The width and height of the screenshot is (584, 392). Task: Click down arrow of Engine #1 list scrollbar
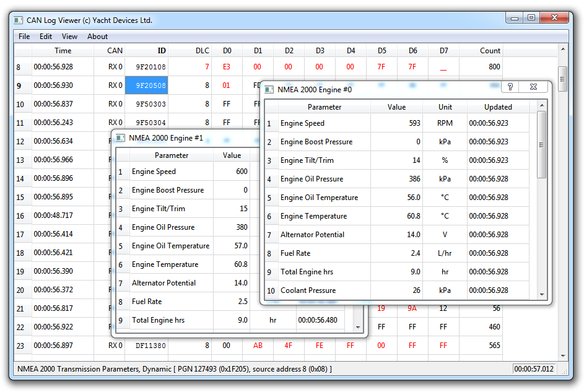(358, 327)
